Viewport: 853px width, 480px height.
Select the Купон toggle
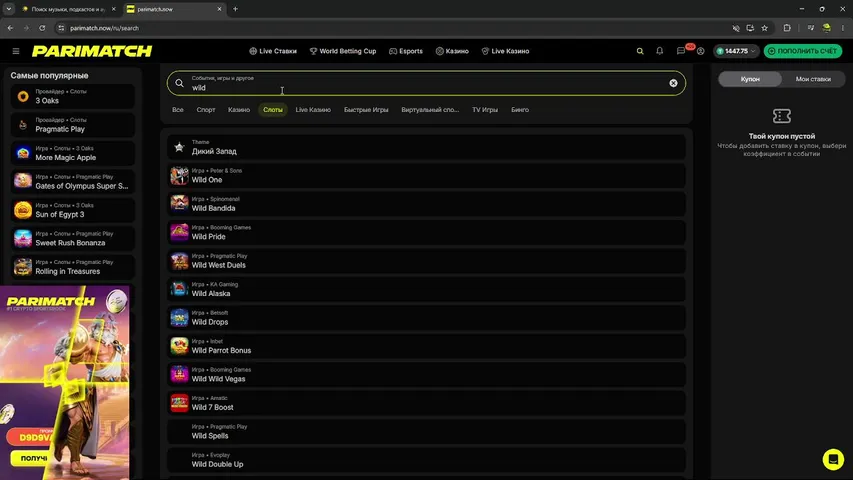pos(750,79)
